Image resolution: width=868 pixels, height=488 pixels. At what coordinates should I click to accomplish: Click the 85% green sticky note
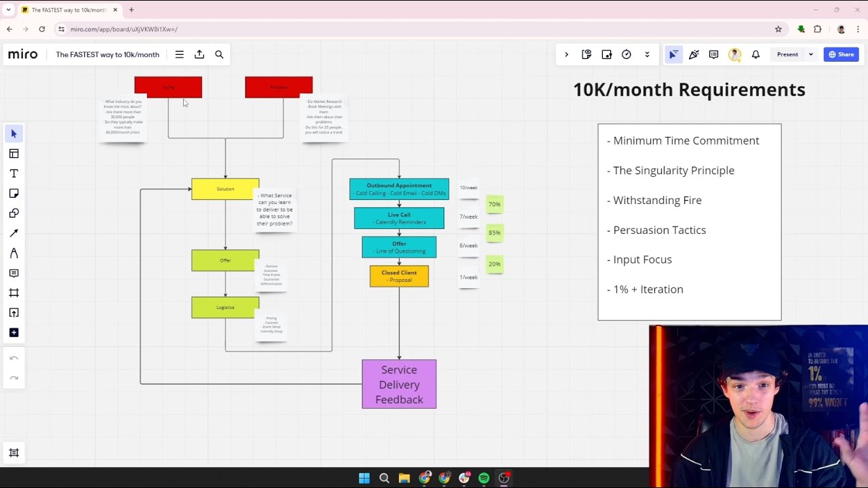tap(494, 232)
